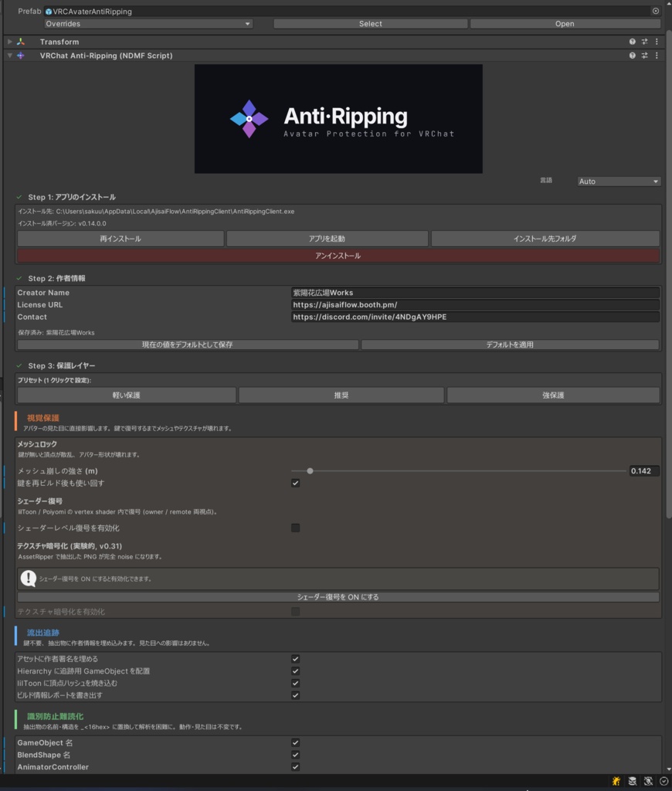The image size is (672, 791).
Task: Enable シェーダーレベル復号を有効化 checkbox
Action: [296, 528]
